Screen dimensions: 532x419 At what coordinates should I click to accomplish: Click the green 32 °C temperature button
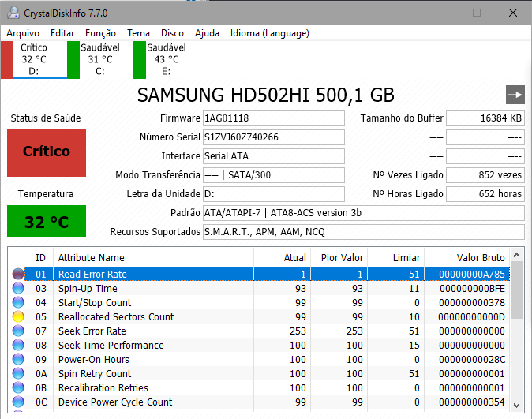pos(47,221)
